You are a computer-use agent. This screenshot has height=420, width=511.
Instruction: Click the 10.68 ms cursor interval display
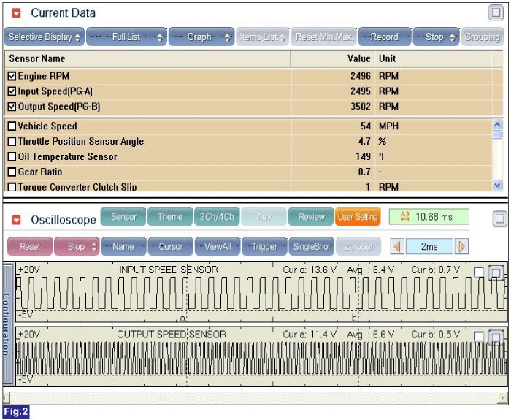pos(429,217)
